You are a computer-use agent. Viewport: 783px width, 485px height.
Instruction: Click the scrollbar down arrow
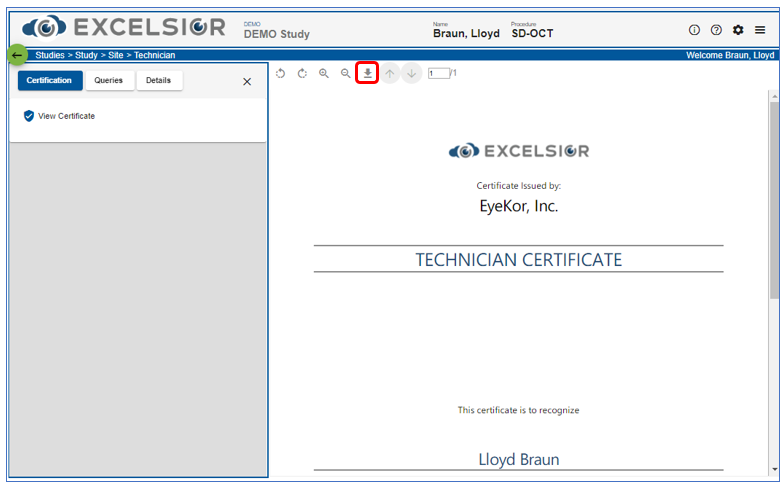point(775,470)
